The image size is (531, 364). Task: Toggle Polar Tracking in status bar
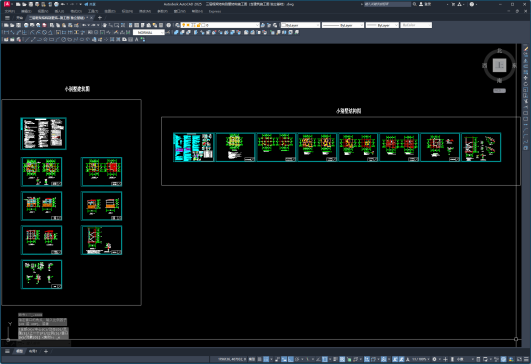[x=297, y=359]
